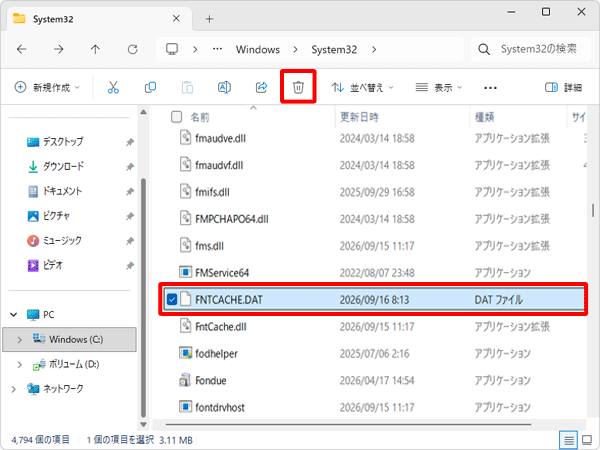Image resolution: width=600 pixels, height=450 pixels.
Task: Click the chevron after Windows in address bar
Action: 295,49
